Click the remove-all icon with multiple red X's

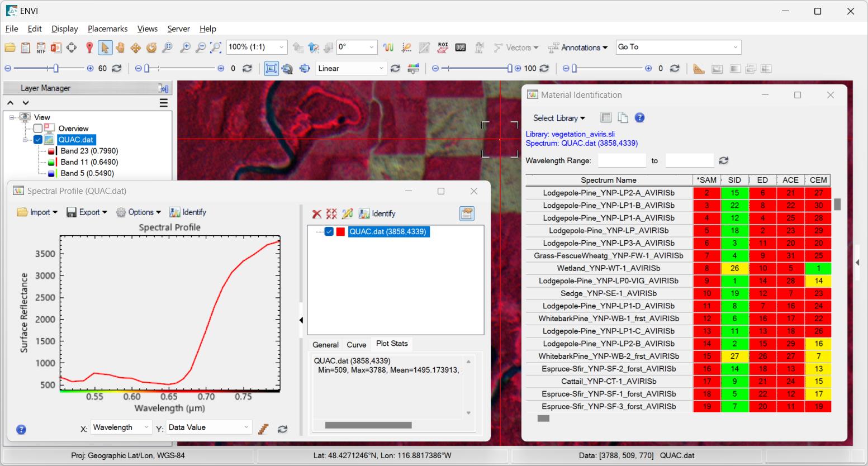[331, 213]
